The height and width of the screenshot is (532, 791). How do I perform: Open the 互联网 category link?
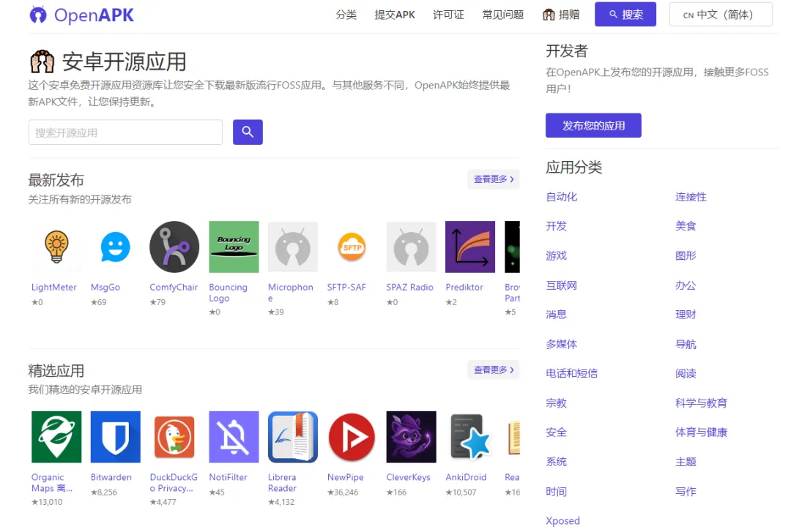pyautogui.click(x=562, y=286)
